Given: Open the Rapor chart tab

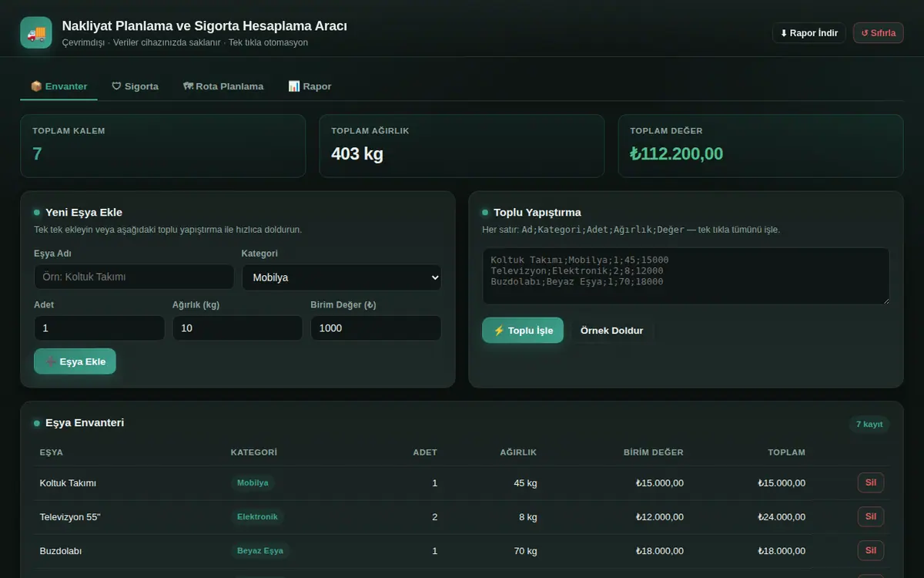Looking at the screenshot, I should click(310, 86).
